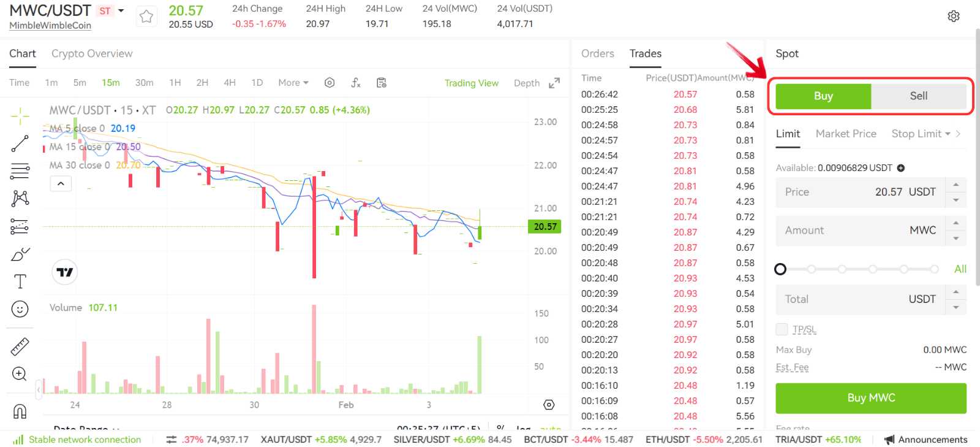Open the ETH/USDT ticker in the bottom bar

(704, 440)
